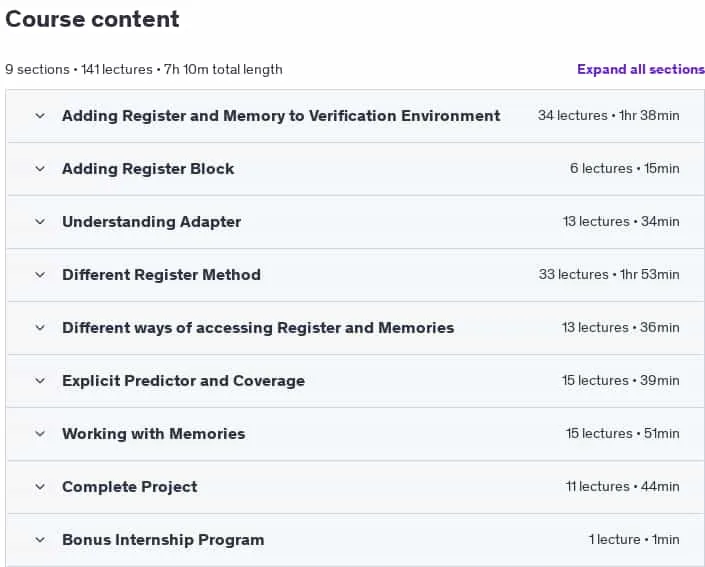Expand Different ways of accessing Register chevron
Viewport: 705px width, 567px height.
point(40,328)
